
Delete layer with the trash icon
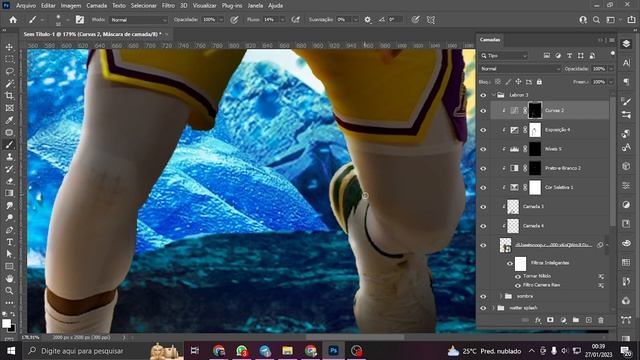601,320
